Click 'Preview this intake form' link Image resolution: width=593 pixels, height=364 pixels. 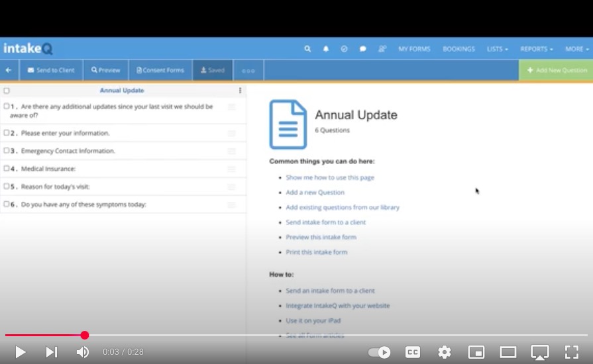(x=321, y=237)
